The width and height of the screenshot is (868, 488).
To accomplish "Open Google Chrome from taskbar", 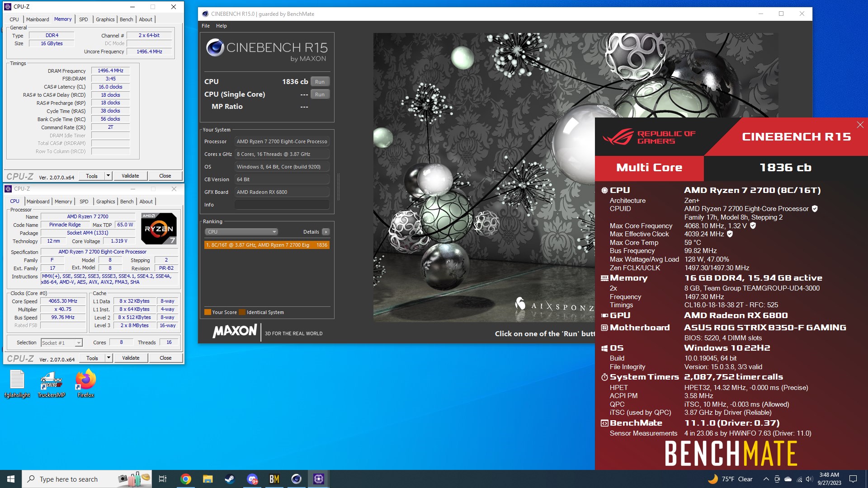I will coord(185,479).
